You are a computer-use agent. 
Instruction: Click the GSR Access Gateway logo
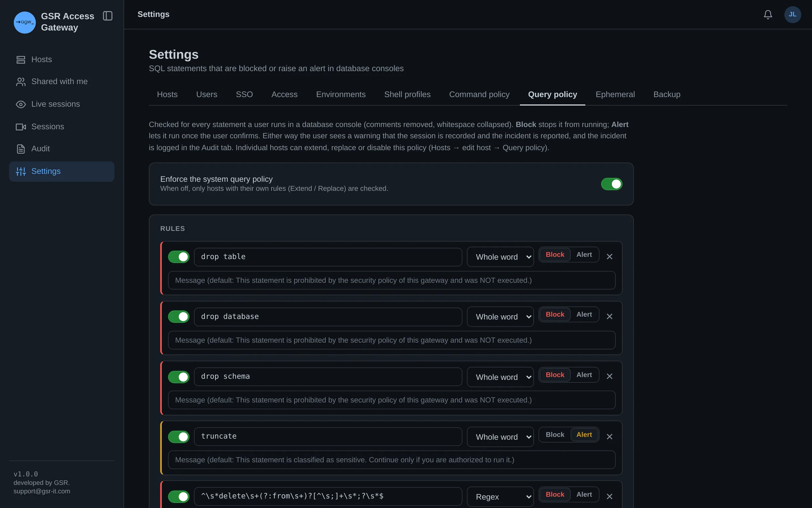click(x=25, y=22)
